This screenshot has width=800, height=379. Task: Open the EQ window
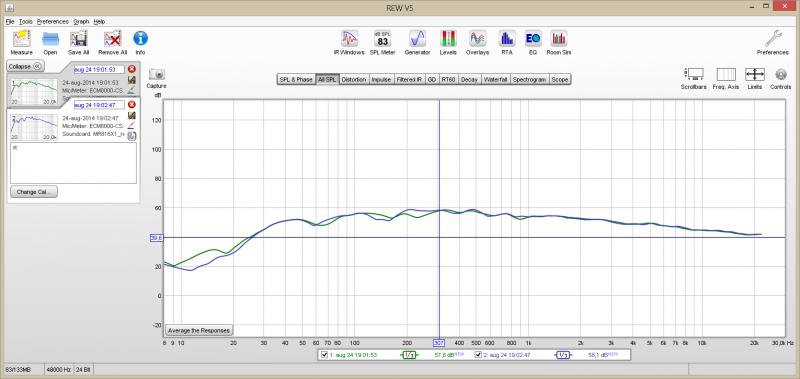pyautogui.click(x=533, y=43)
